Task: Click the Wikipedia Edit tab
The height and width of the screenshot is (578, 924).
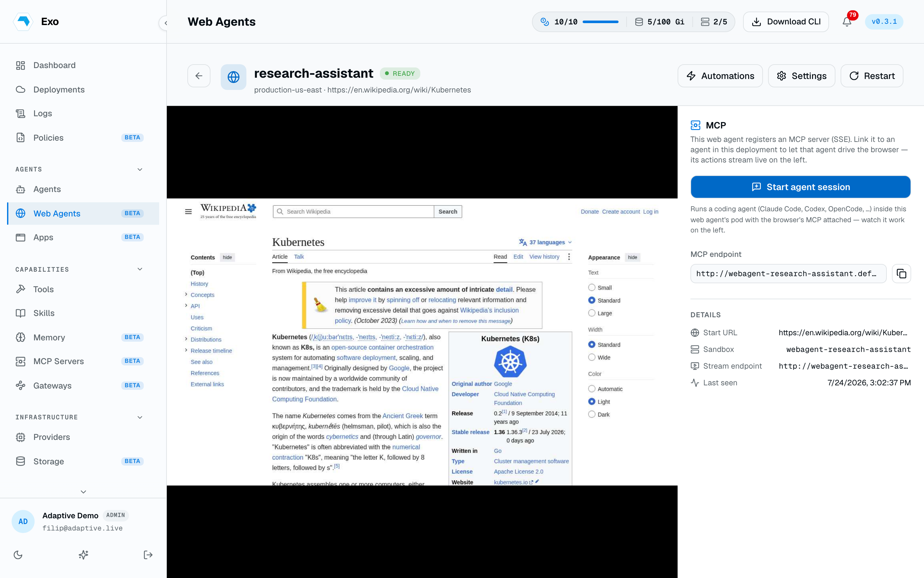Action: click(x=518, y=257)
